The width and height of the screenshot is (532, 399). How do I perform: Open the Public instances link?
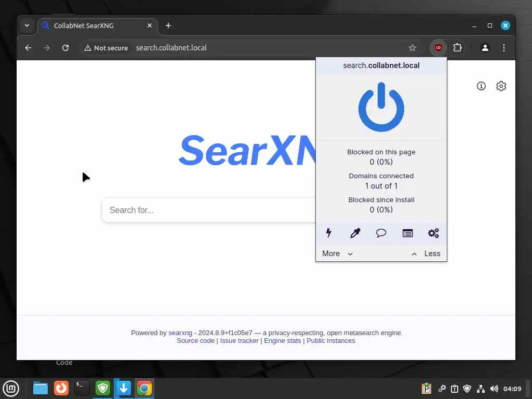(331, 341)
